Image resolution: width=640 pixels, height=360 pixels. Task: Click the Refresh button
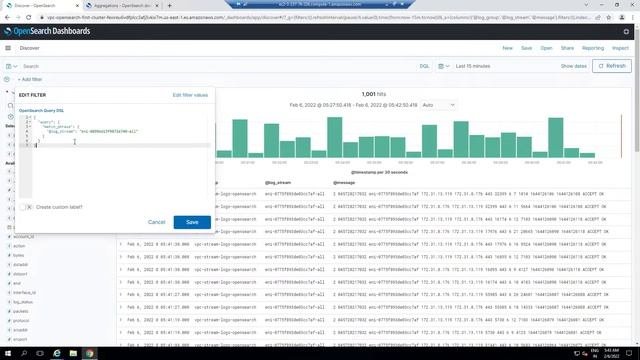[x=611, y=66]
